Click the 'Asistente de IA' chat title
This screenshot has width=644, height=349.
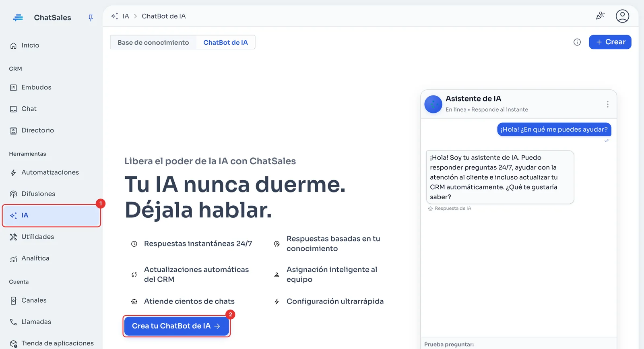(473, 99)
